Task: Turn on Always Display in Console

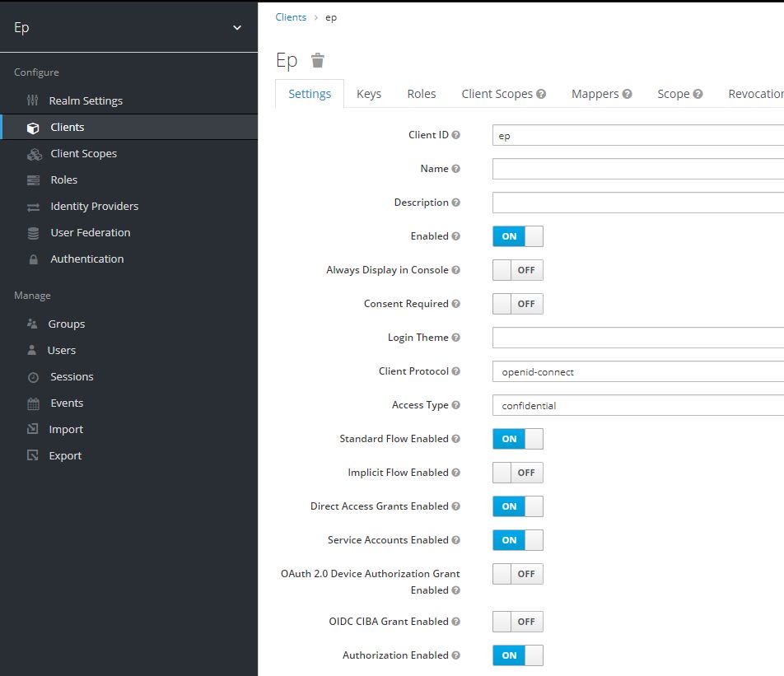Action: [x=517, y=270]
